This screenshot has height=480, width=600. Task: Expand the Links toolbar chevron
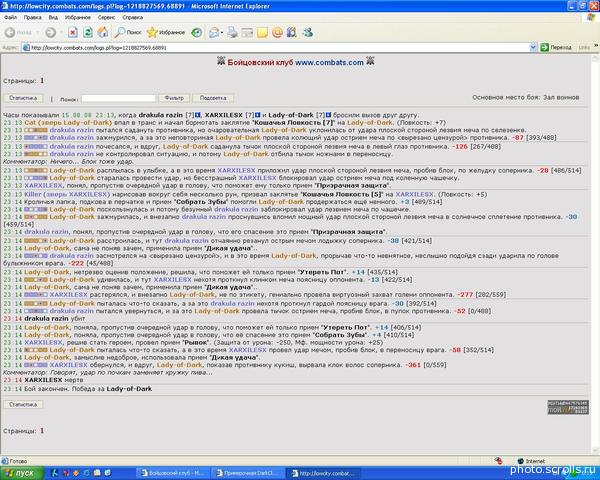pos(595,46)
